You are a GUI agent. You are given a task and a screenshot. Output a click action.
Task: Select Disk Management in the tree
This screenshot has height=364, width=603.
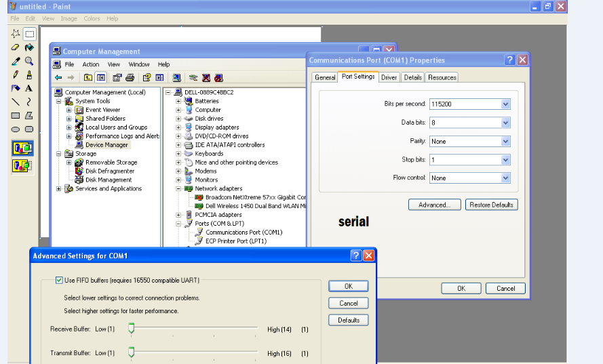click(x=109, y=180)
